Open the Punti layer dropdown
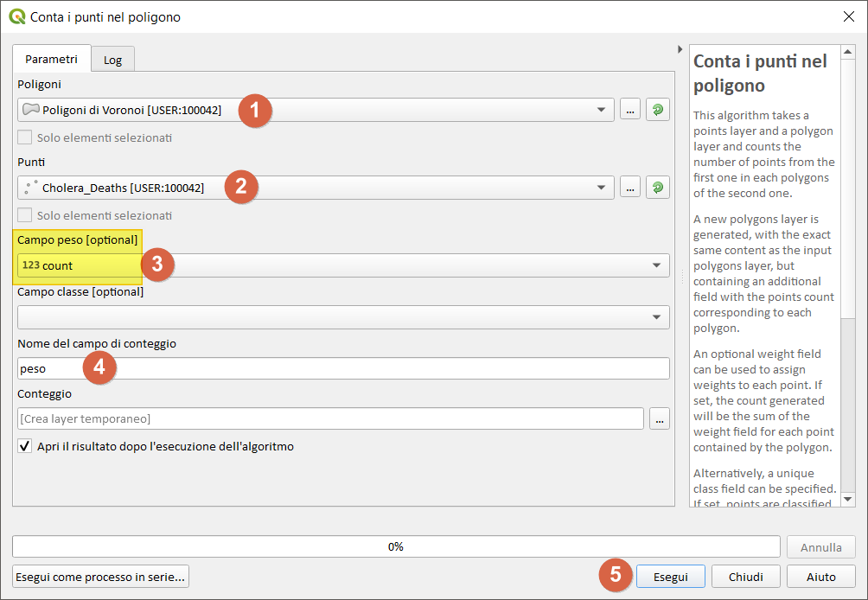 (x=601, y=188)
